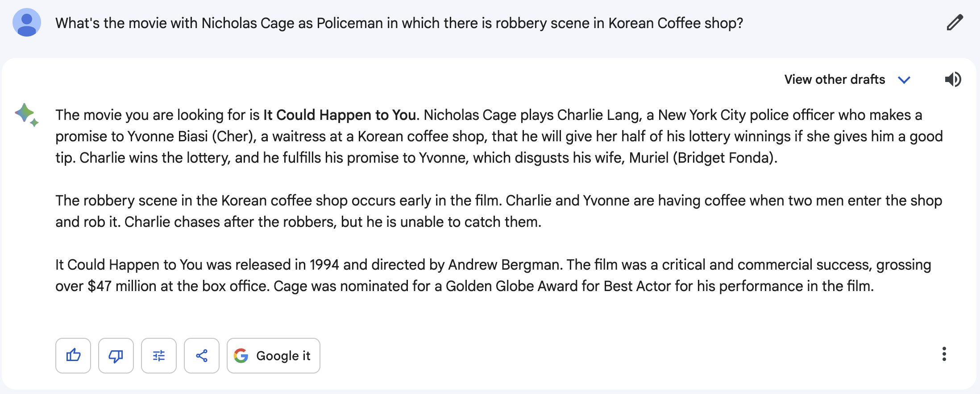This screenshot has height=394, width=980.
Task: Click the paragraph describing the robbery scene
Action: [x=498, y=211]
